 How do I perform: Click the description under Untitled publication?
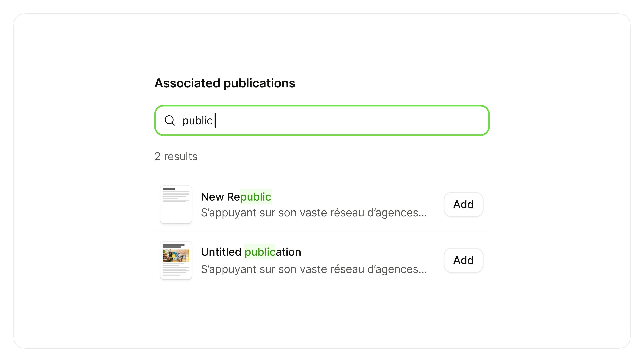[x=314, y=269]
